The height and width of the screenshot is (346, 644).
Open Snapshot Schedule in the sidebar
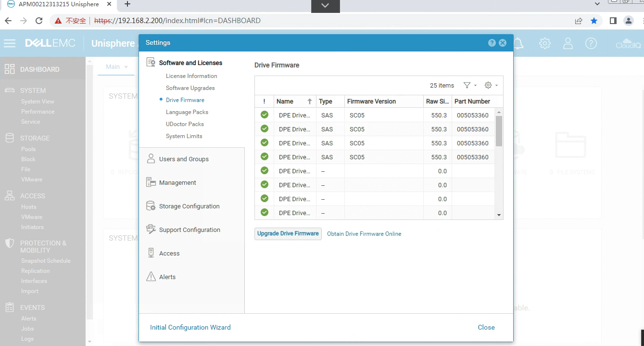tap(46, 261)
